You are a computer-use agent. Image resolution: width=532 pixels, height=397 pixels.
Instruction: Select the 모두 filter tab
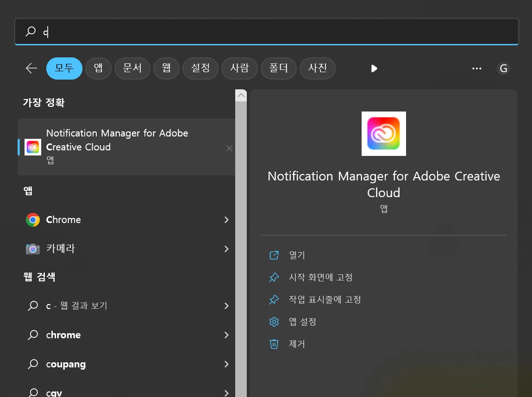64,68
